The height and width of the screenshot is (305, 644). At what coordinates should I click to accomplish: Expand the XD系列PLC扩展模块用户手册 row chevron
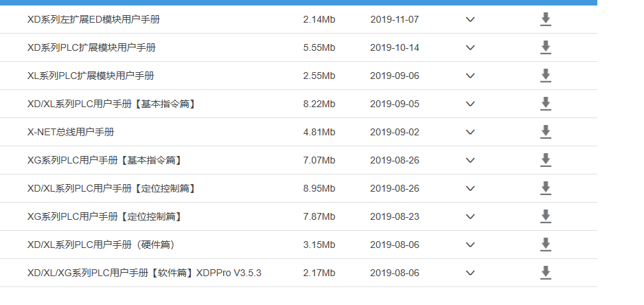pyautogui.click(x=470, y=47)
